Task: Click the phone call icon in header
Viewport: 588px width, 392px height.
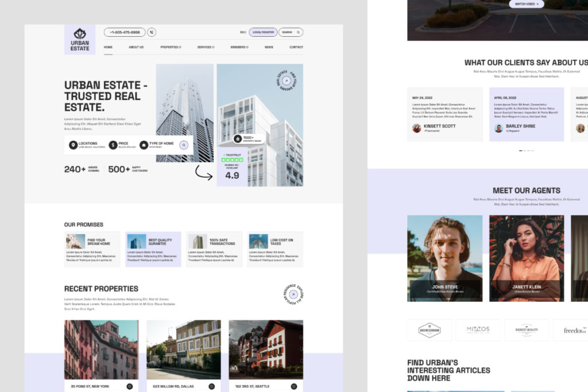Action: [152, 32]
